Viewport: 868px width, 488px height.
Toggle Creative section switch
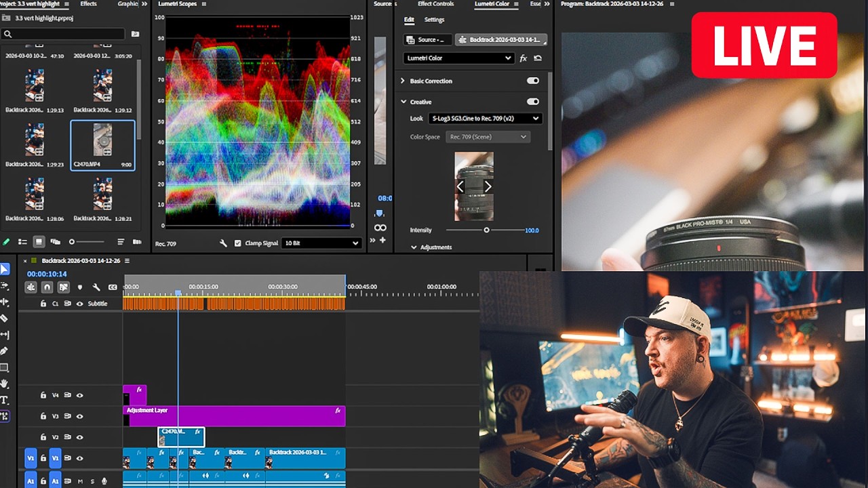click(x=533, y=102)
